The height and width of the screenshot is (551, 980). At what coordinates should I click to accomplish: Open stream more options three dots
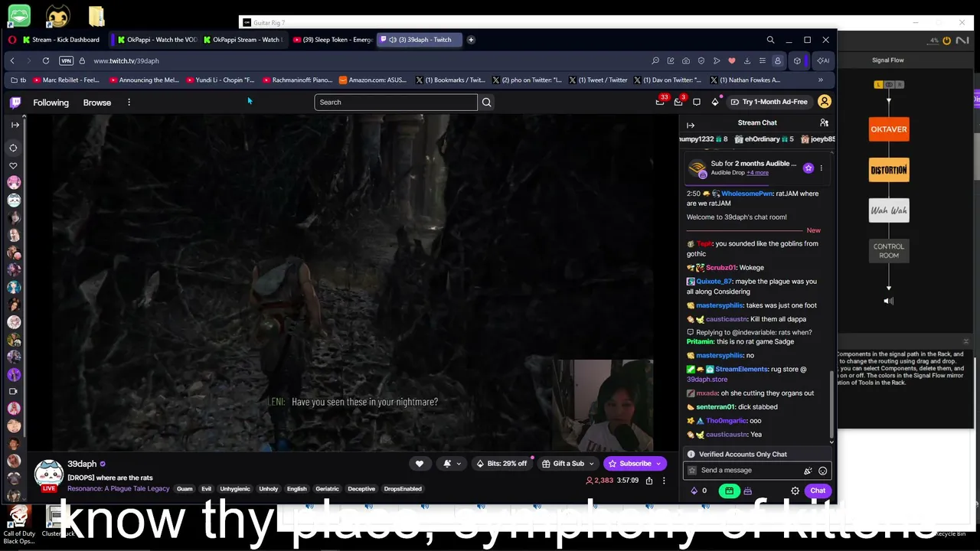(x=664, y=481)
